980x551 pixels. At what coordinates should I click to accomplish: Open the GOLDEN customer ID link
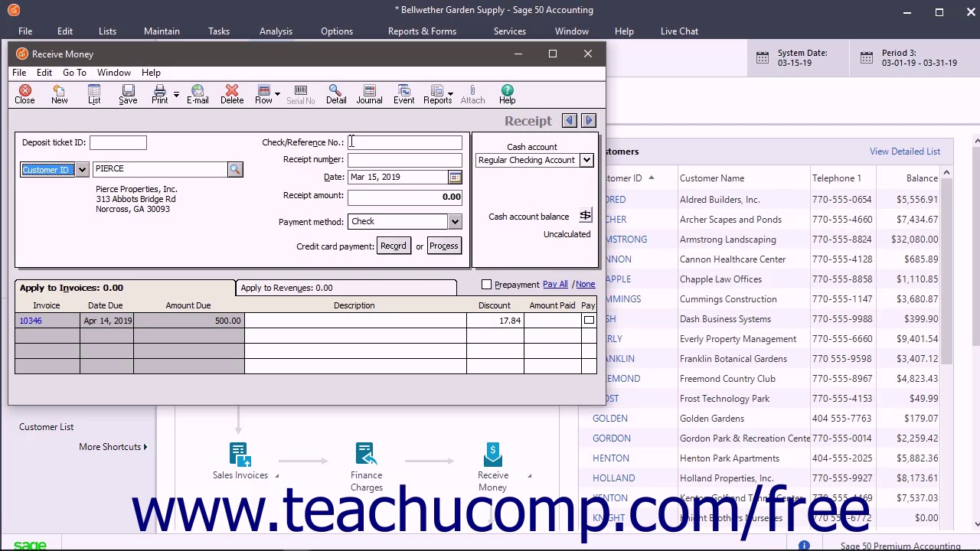[x=609, y=419]
